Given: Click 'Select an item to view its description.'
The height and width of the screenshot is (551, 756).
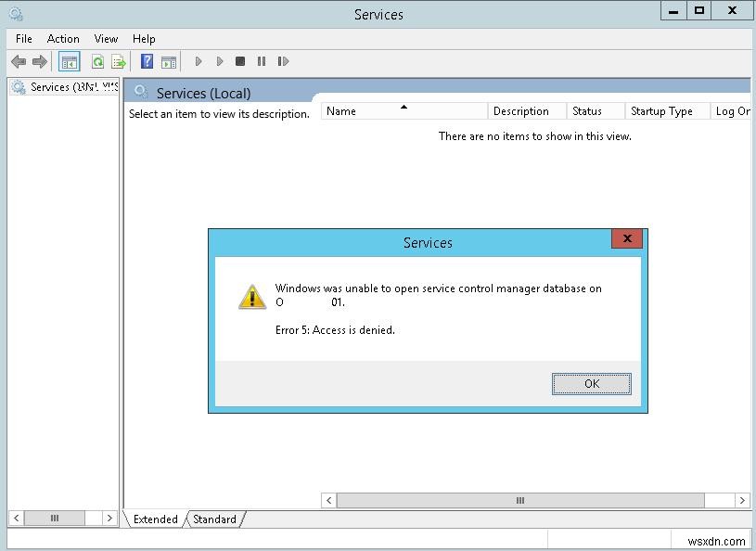Looking at the screenshot, I should 219,114.
